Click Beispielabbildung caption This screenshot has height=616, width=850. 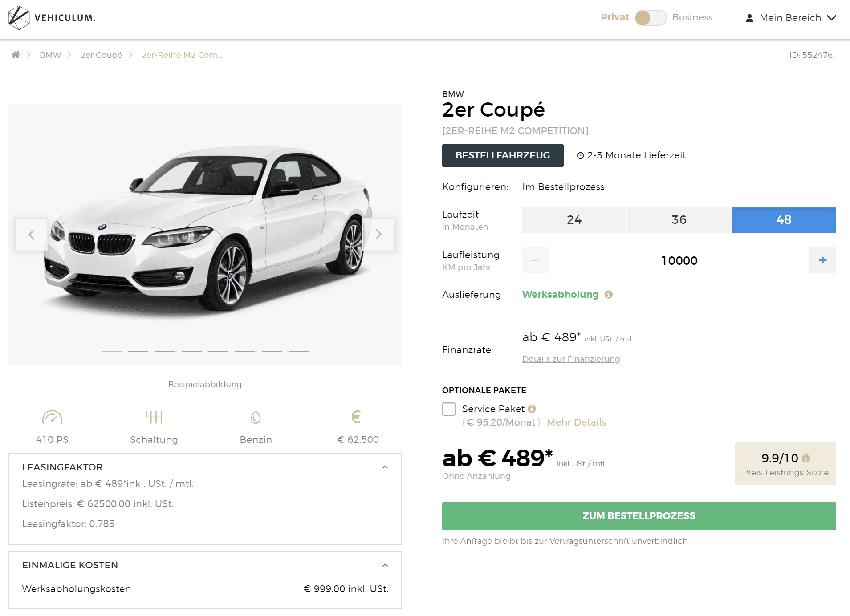coord(205,384)
